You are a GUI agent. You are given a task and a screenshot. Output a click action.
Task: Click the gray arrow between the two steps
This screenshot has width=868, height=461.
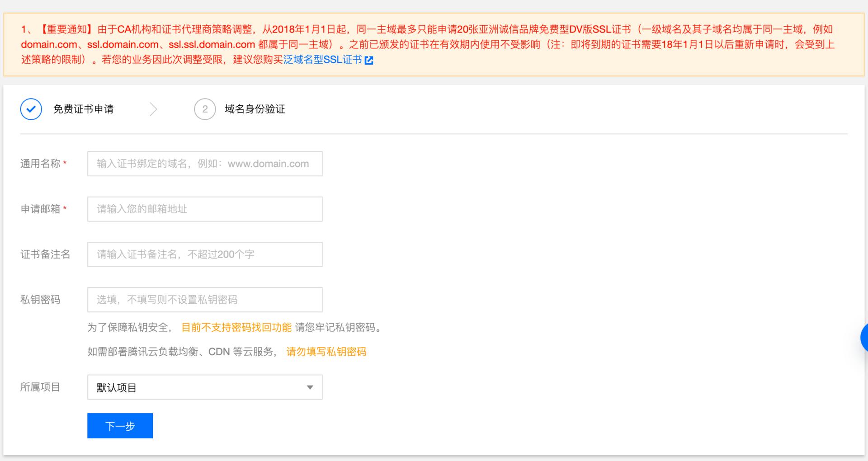pos(154,109)
